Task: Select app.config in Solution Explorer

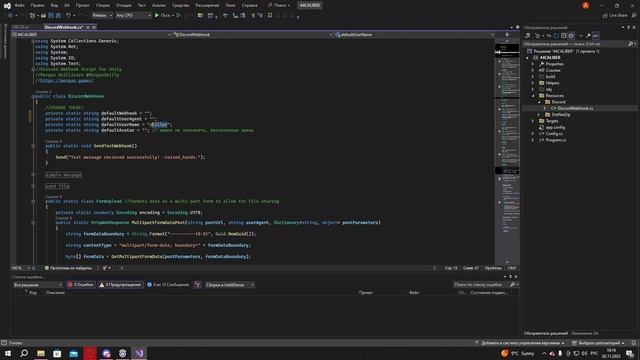Action: [x=555, y=127]
